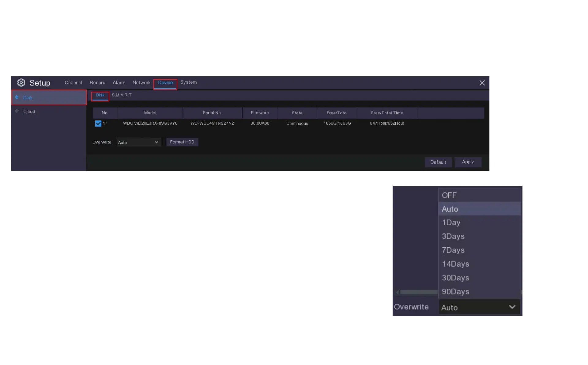Click the Disk sidebar icon
The image size is (588, 365).
17,97
